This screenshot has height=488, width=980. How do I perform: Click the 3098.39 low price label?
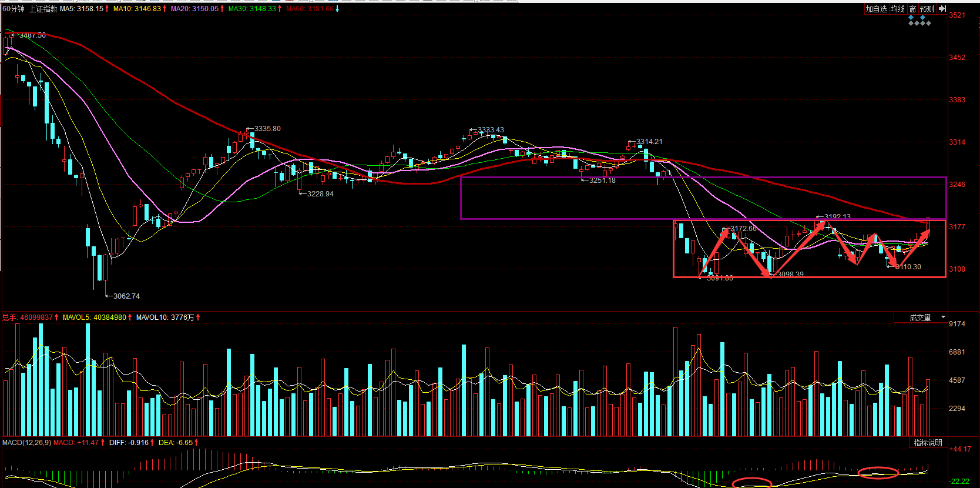tap(790, 275)
